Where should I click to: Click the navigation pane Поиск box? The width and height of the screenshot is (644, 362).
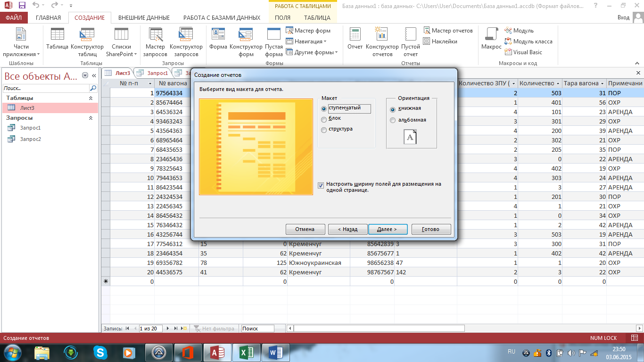(x=46, y=88)
